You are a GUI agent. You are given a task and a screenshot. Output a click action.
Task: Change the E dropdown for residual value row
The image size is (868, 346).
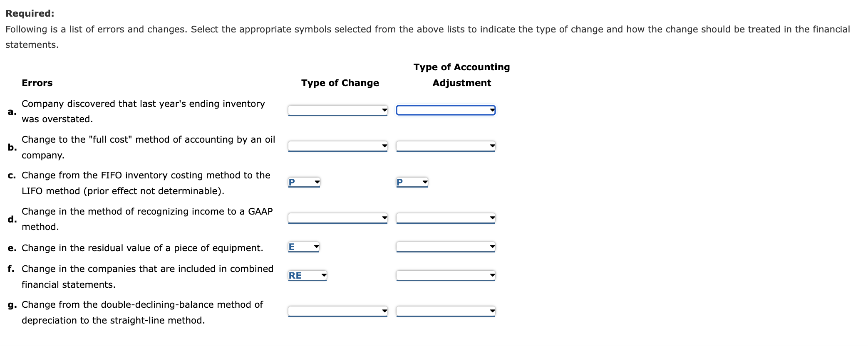(x=304, y=247)
